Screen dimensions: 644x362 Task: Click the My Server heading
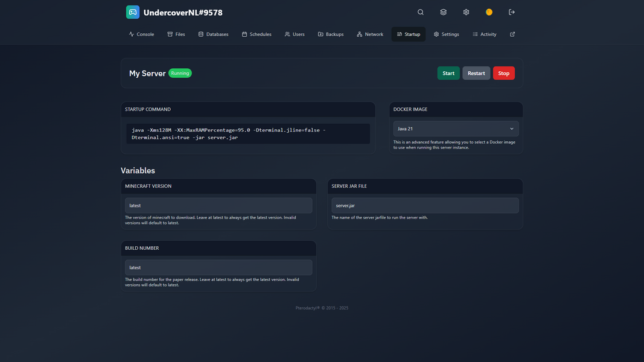click(147, 74)
